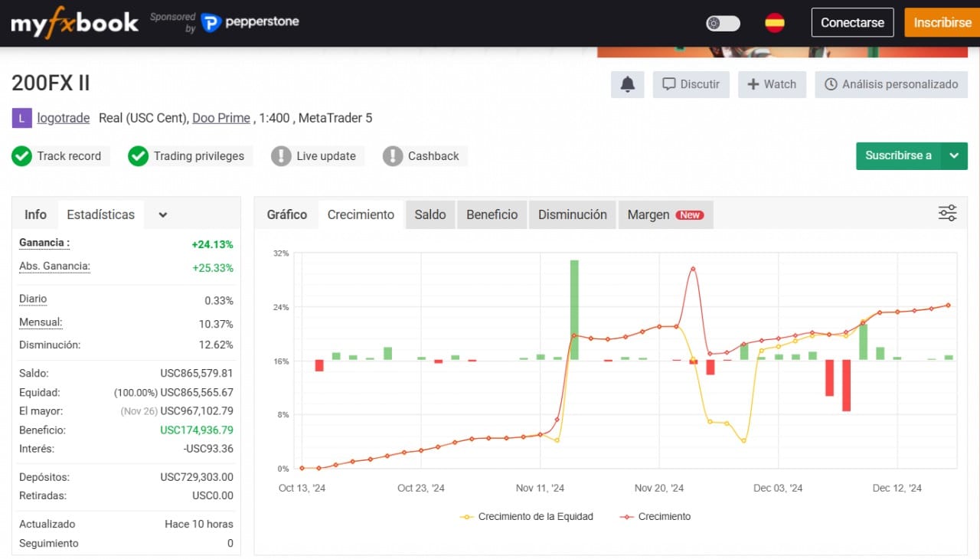Open the Doo Prime broker link
The width and height of the screenshot is (980, 559).
click(220, 118)
